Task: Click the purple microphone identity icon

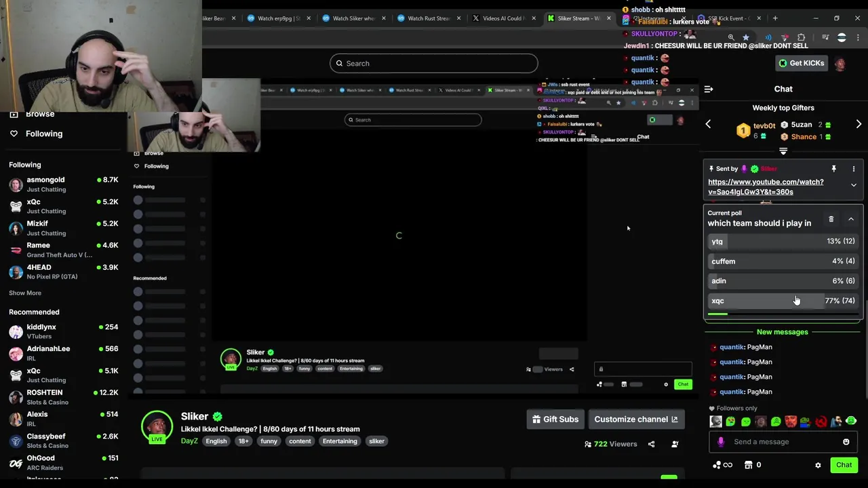Action: pos(721,442)
